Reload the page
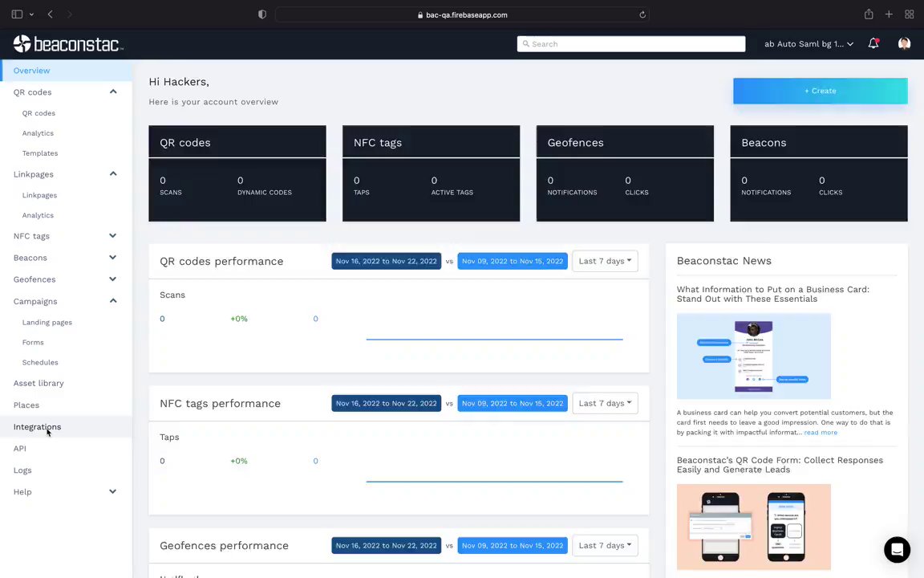 (642, 14)
